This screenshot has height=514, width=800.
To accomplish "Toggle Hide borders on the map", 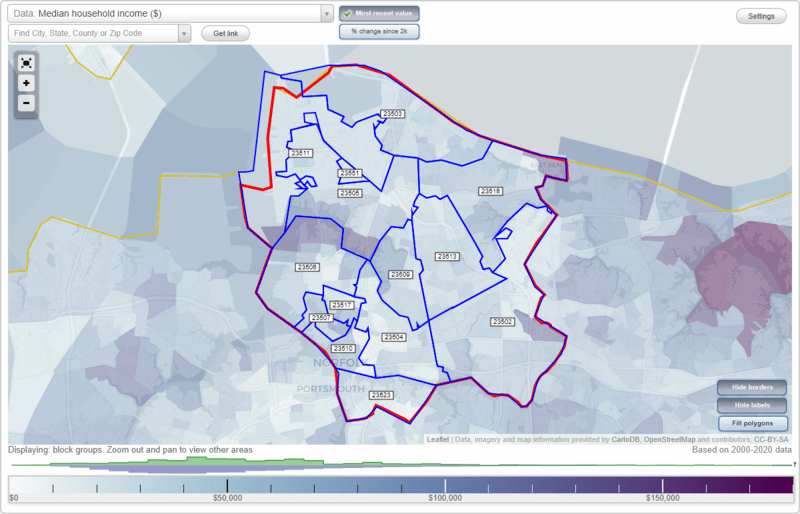I will click(x=752, y=387).
